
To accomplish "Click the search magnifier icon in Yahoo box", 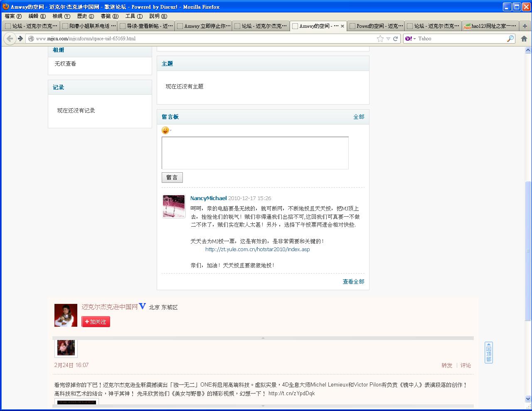I will point(510,39).
